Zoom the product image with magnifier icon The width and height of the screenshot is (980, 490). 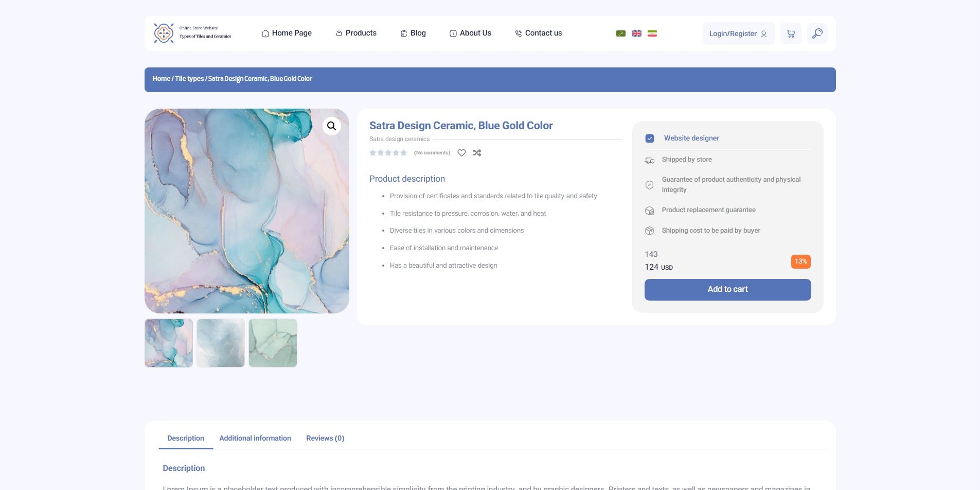[332, 126]
